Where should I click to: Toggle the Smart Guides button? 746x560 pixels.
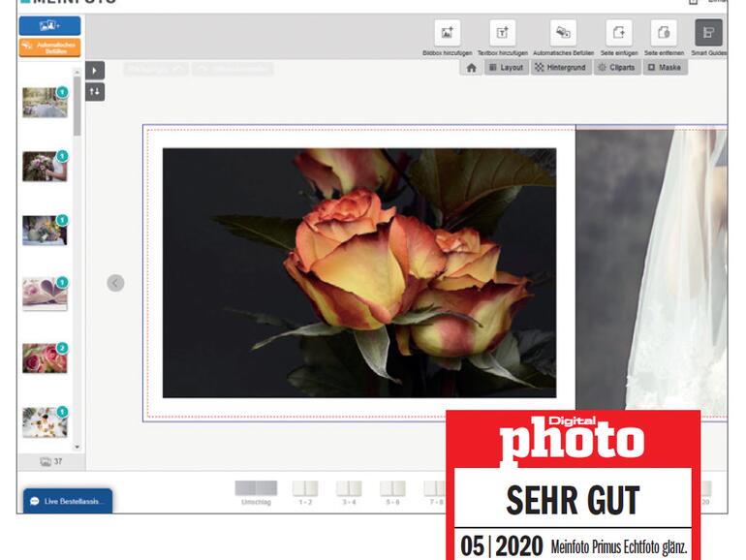(708, 33)
